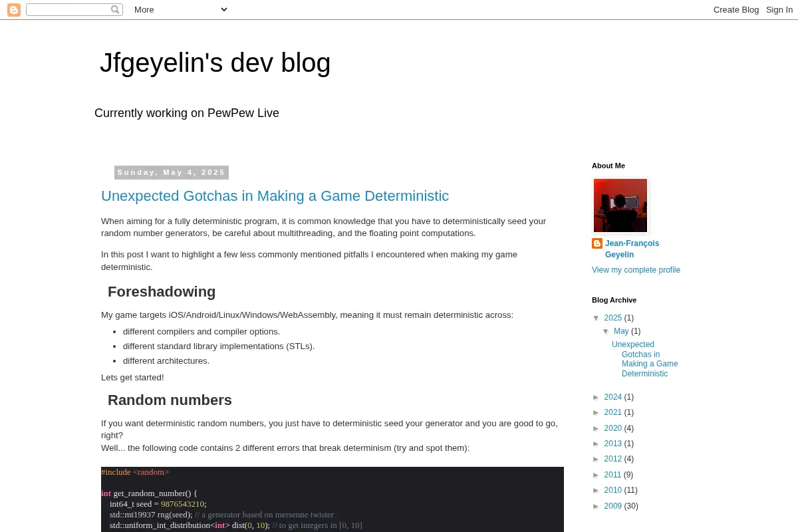Open the 2020 archive year link
This screenshot has width=798, height=532.
612,428
